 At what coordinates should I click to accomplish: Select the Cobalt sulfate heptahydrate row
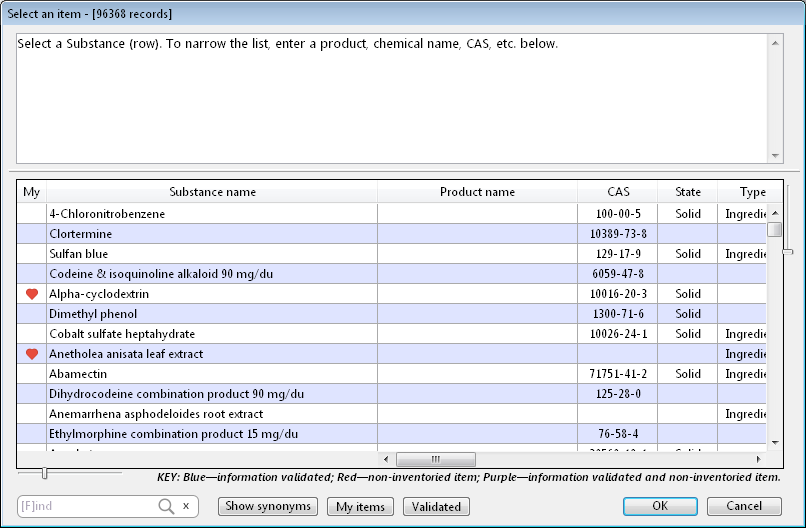pyautogui.click(x=392, y=334)
